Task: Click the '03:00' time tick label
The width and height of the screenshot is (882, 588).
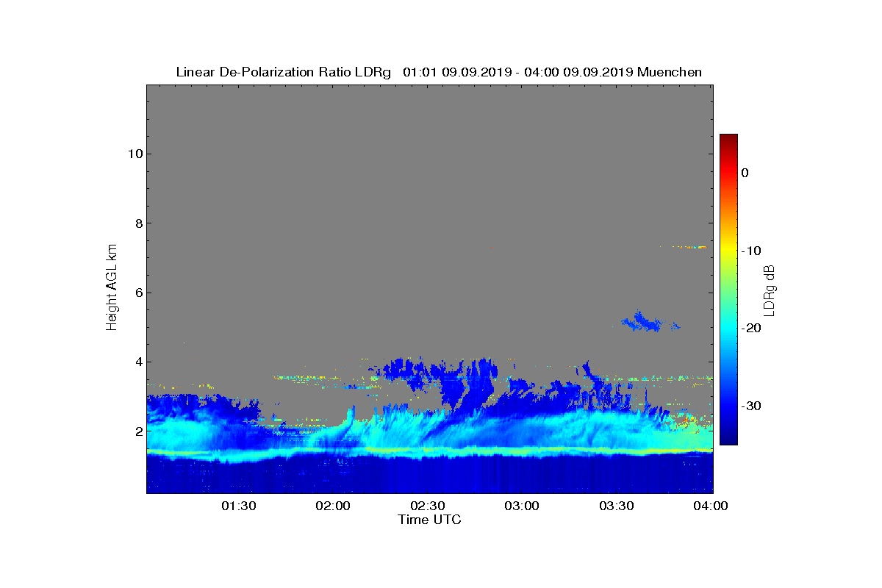Action: [523, 506]
